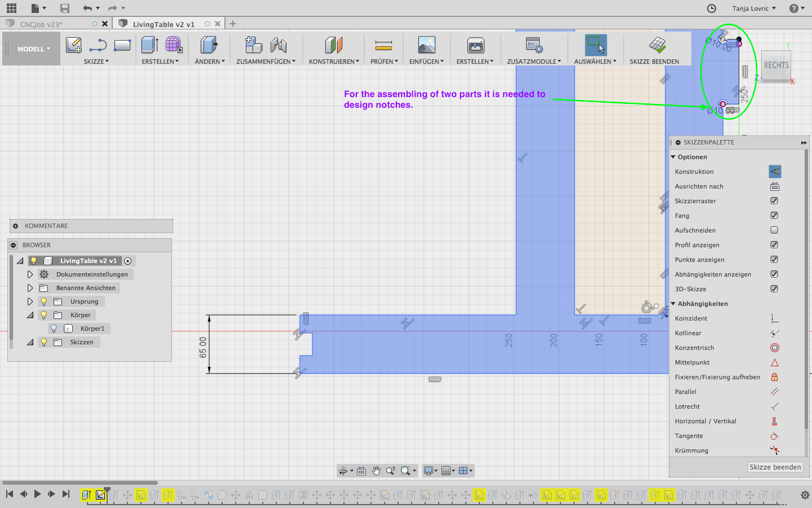Pick the Konzentrisch constraint icon
The image size is (812, 508).
tap(775, 348)
